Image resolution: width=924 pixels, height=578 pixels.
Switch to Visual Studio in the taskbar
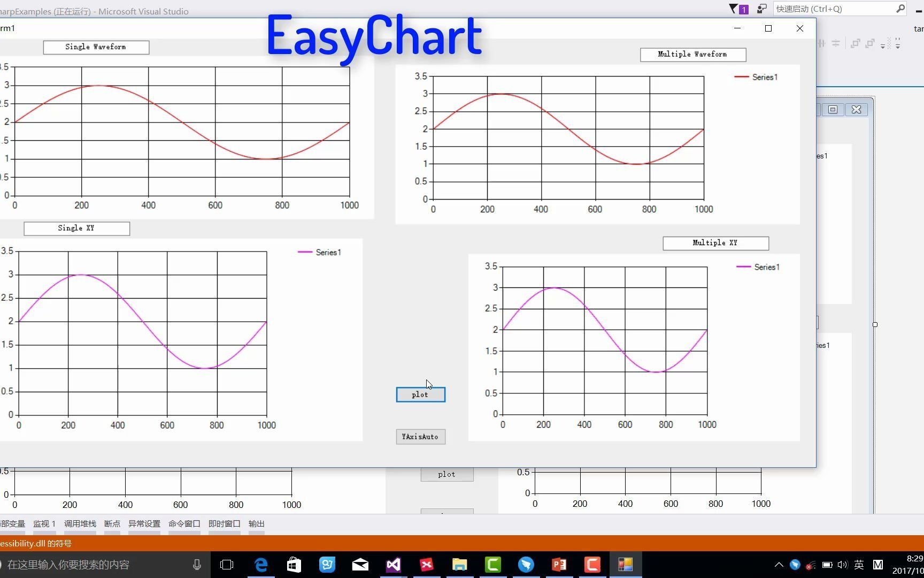coord(394,565)
